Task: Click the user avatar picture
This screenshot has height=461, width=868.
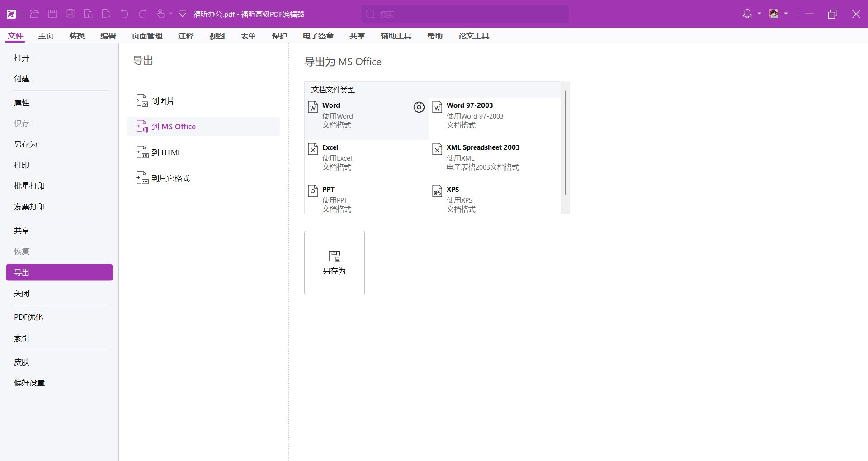Action: [x=774, y=14]
